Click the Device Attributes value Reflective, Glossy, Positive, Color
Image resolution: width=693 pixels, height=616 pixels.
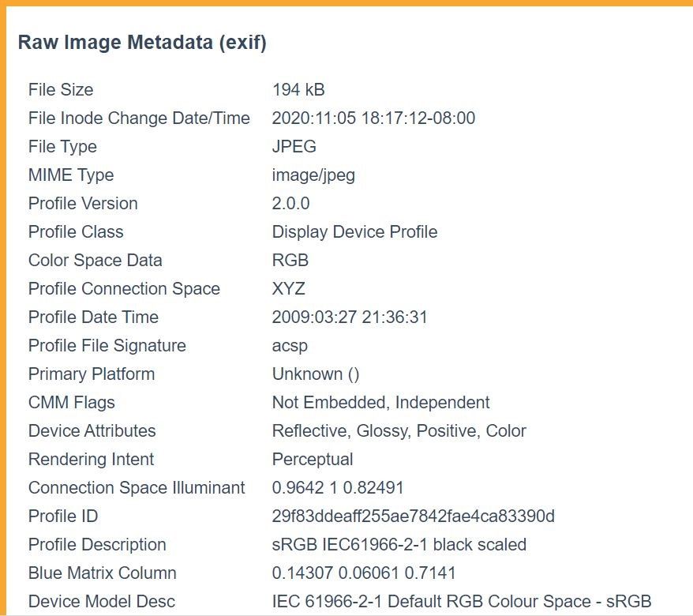coord(399,431)
